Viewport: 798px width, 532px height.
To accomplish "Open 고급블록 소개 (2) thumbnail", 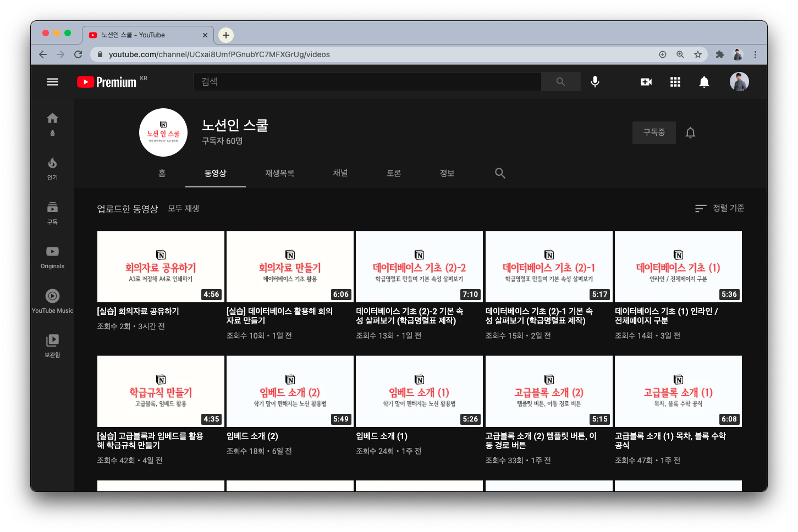I will pyautogui.click(x=549, y=391).
